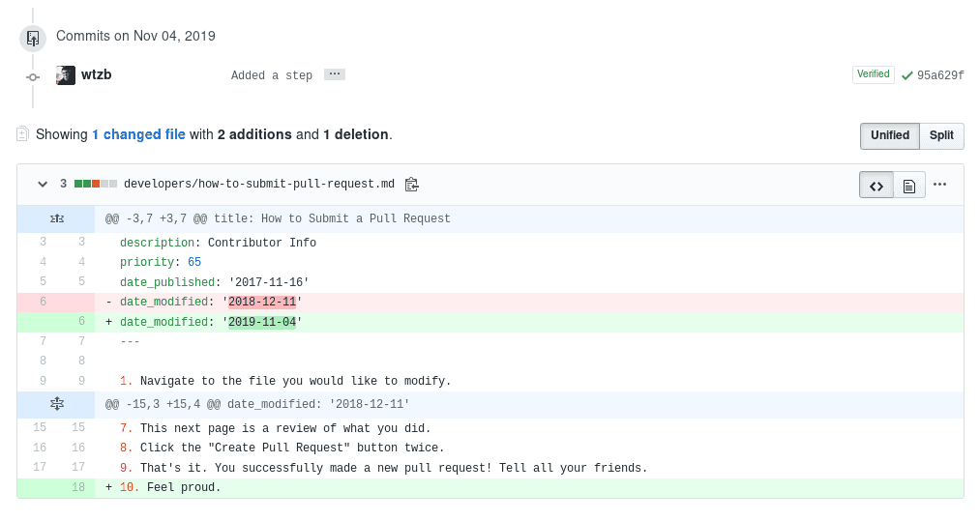This screenshot has height=521, width=980.
Task: Open the 1 changed file link
Action: pos(138,134)
